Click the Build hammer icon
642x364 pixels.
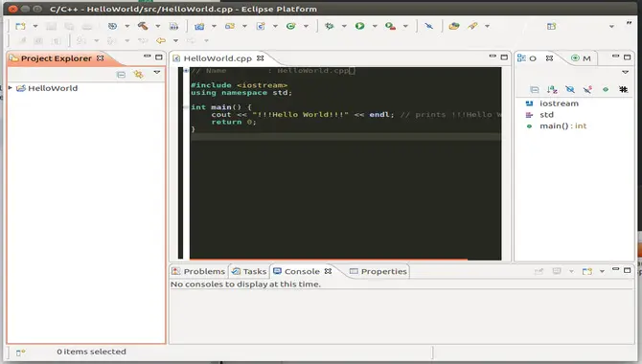[x=143, y=26]
